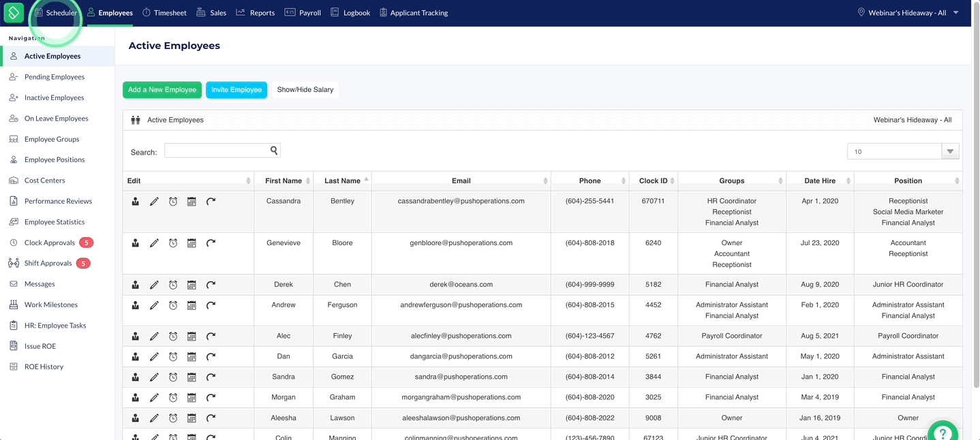Viewport: 980px width, 440px height.
Task: Click the alarm clock icon for Derek Chen
Action: (x=173, y=285)
